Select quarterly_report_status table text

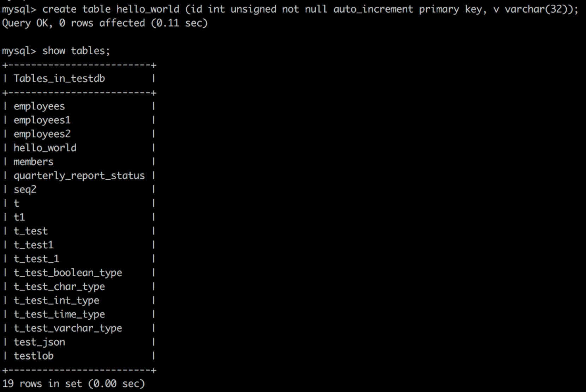[x=79, y=176]
